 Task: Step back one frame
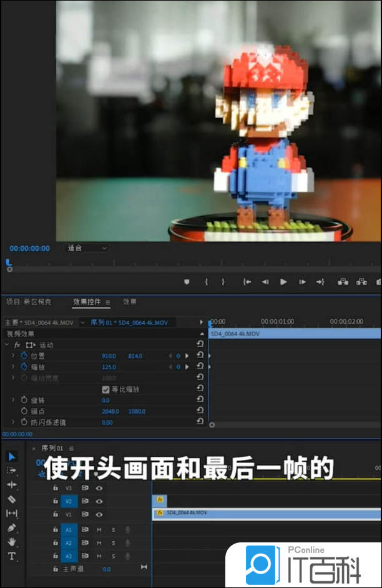point(265,282)
